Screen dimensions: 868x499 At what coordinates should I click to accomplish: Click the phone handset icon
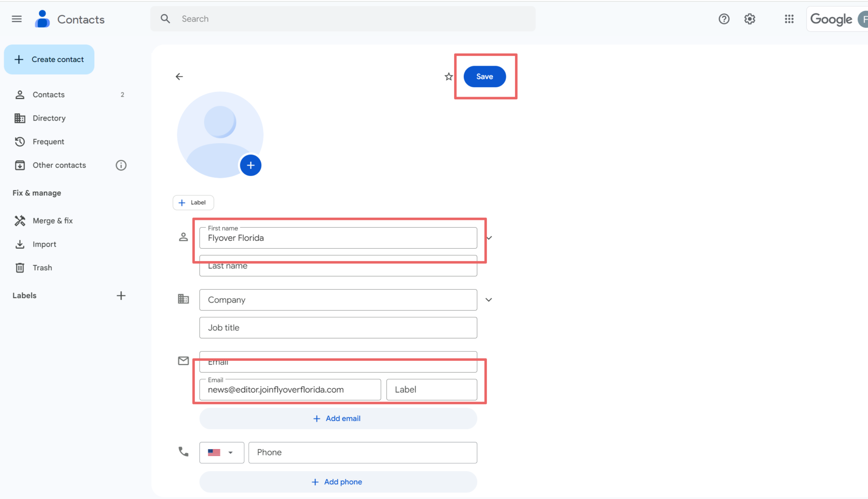pyautogui.click(x=183, y=452)
